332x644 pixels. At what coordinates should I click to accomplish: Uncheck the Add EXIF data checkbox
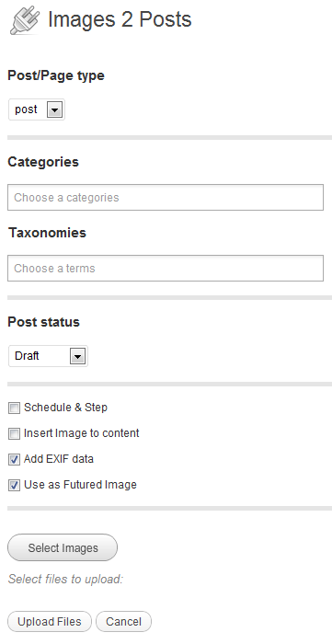click(x=15, y=460)
